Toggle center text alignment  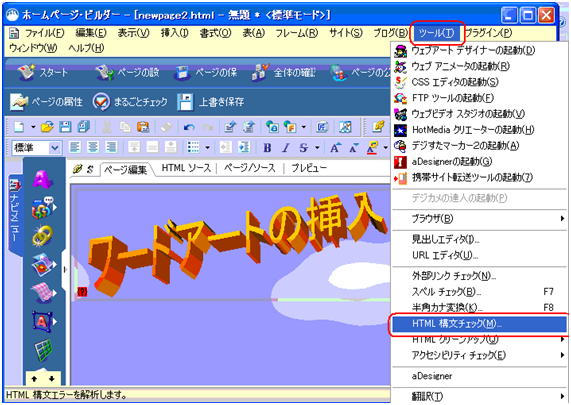(93, 148)
